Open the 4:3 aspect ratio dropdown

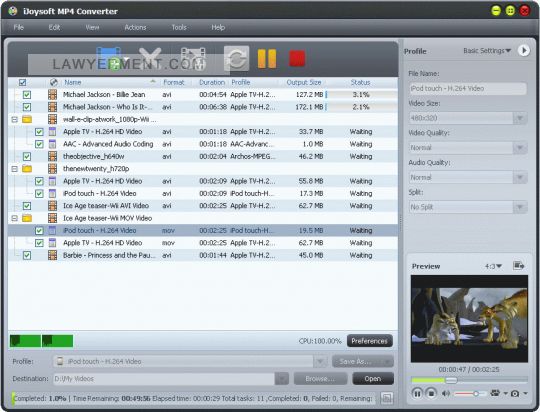tap(493, 266)
